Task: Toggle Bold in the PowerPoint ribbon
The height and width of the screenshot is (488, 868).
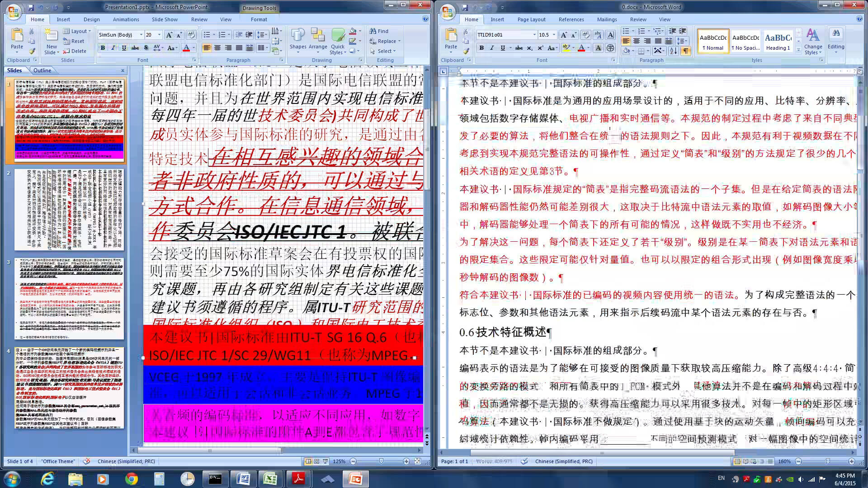Action: 103,48
